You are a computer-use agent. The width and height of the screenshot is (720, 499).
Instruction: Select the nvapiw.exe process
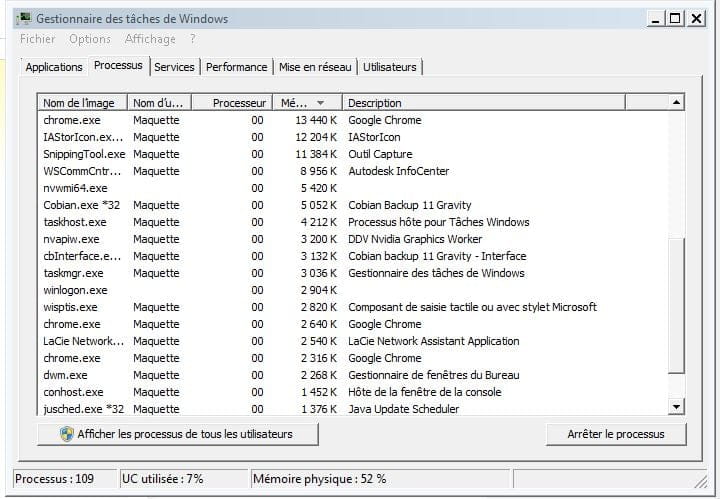click(353, 239)
